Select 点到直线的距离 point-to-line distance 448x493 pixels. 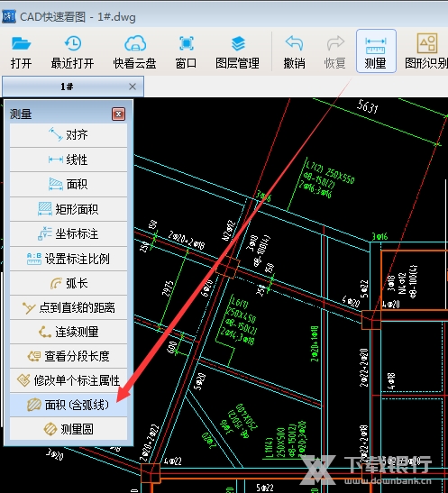pos(69,307)
